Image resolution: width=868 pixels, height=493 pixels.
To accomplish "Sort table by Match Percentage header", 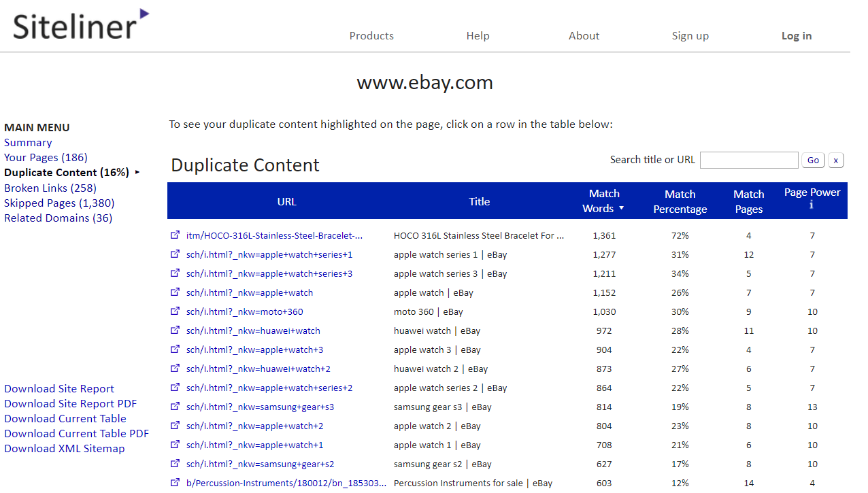I will pyautogui.click(x=680, y=201).
